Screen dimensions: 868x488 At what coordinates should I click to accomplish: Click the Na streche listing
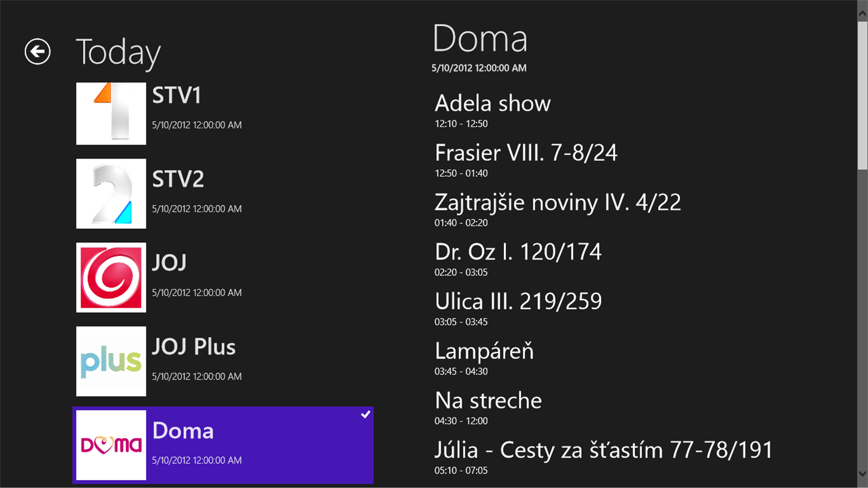488,400
